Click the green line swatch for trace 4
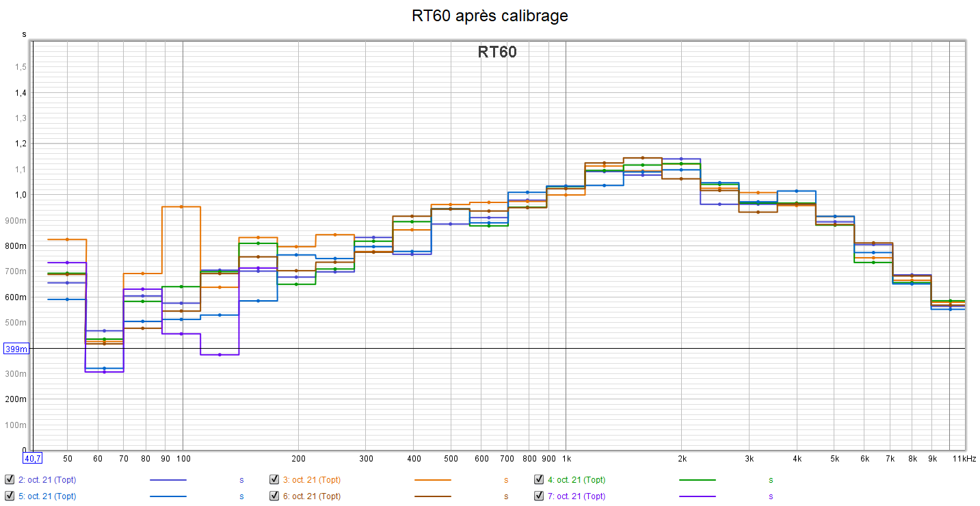The width and height of the screenshot is (980, 506). point(697,480)
